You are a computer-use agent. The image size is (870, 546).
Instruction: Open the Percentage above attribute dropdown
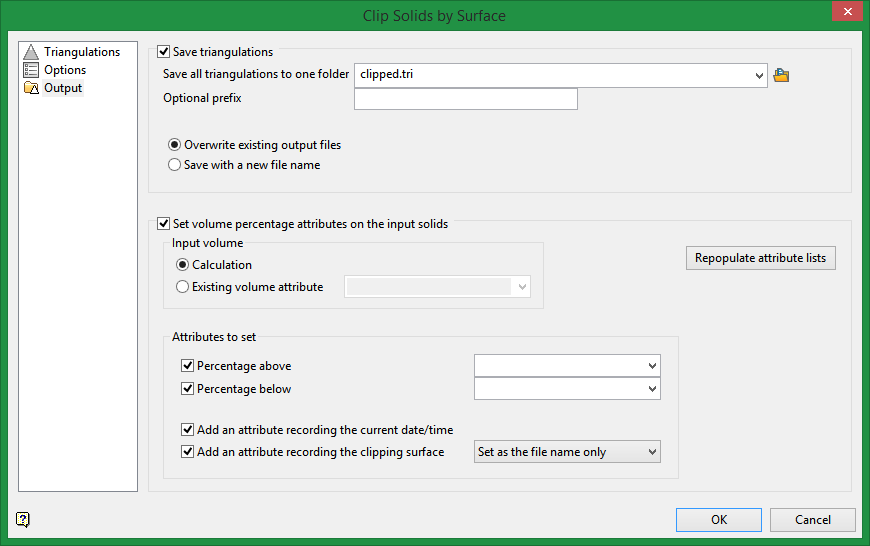pyautogui.click(x=652, y=366)
